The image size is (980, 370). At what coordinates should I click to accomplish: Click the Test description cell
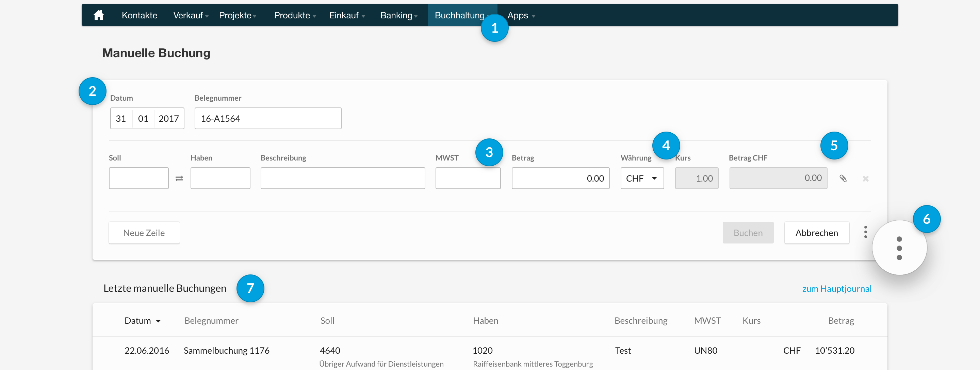(623, 350)
